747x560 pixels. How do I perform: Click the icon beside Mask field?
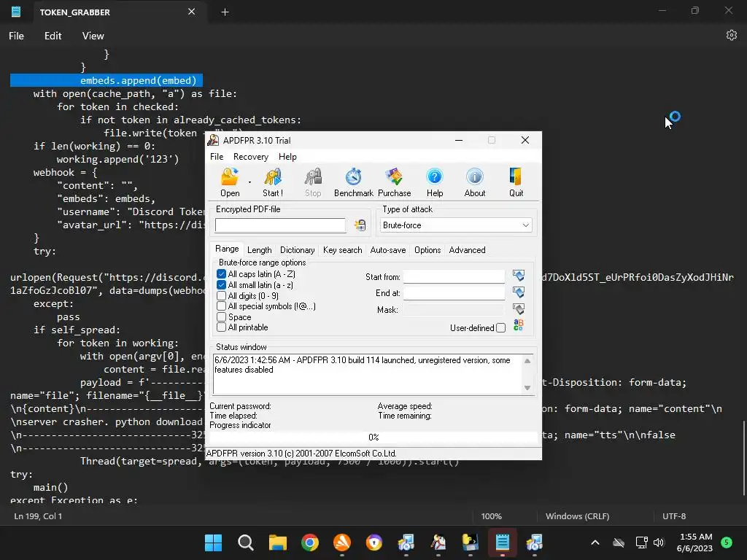[x=519, y=309]
